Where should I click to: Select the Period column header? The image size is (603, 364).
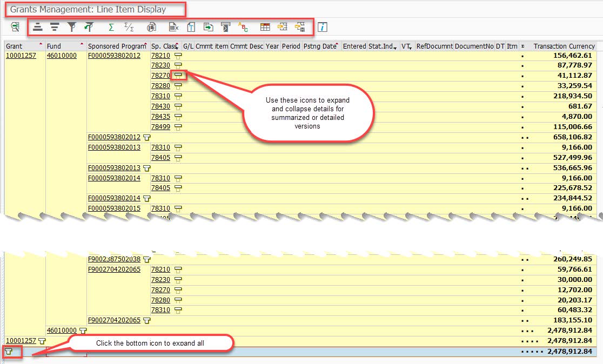pos(291,46)
